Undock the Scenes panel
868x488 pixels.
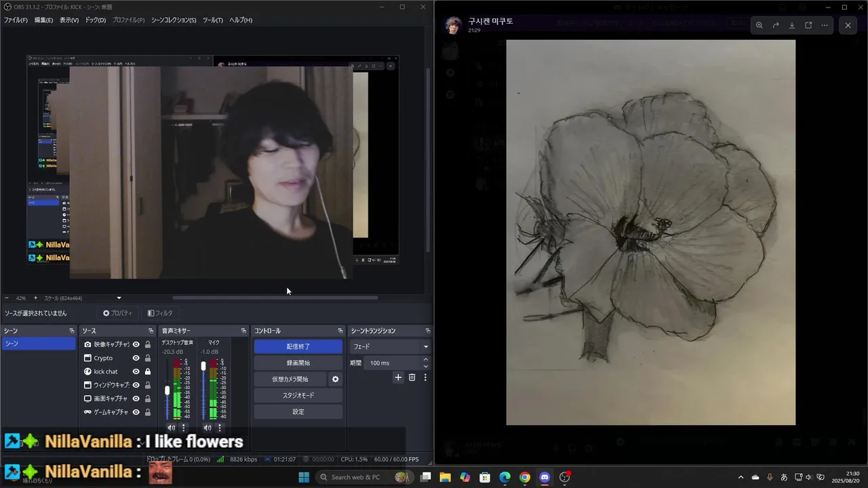(71, 331)
